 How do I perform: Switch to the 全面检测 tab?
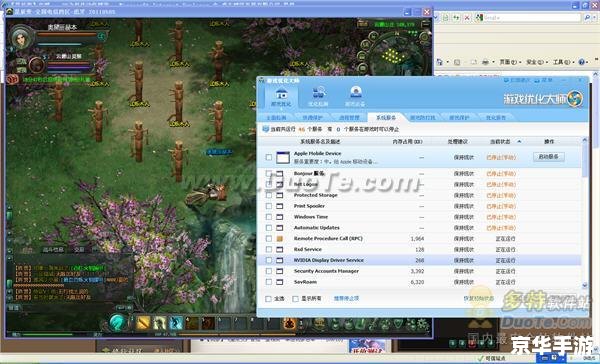click(276, 118)
